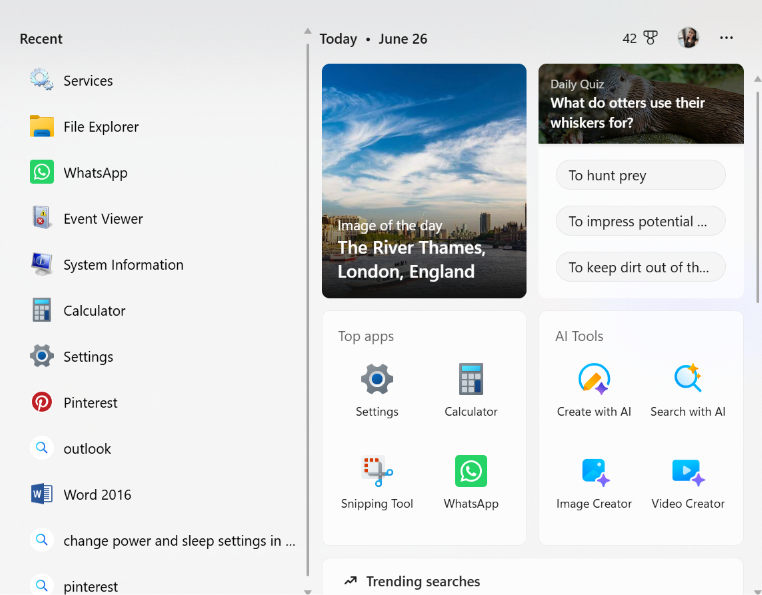Viewport: 762px width, 595px height.
Task: Click the Today June 26 date header
Action: [373, 39]
